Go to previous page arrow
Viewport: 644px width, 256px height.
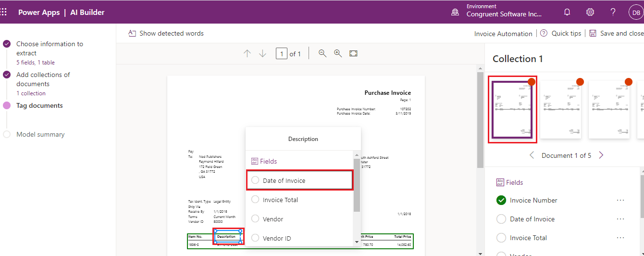tap(247, 53)
